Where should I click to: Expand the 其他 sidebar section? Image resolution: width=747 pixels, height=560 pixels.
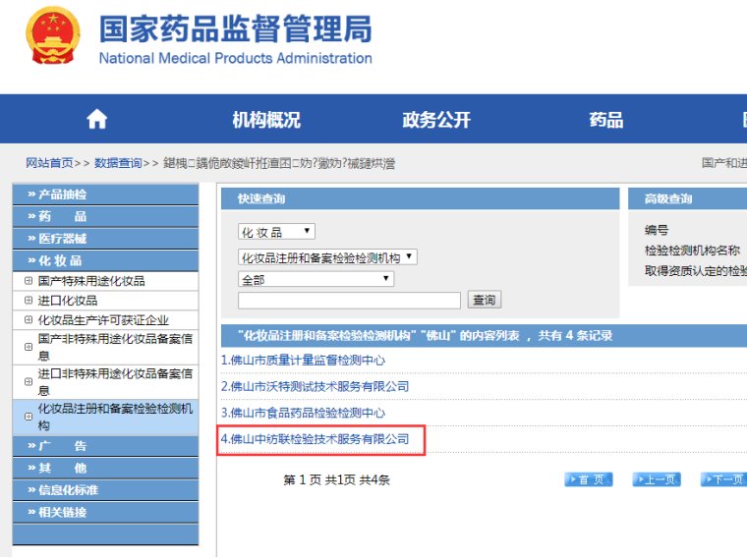[105, 468]
